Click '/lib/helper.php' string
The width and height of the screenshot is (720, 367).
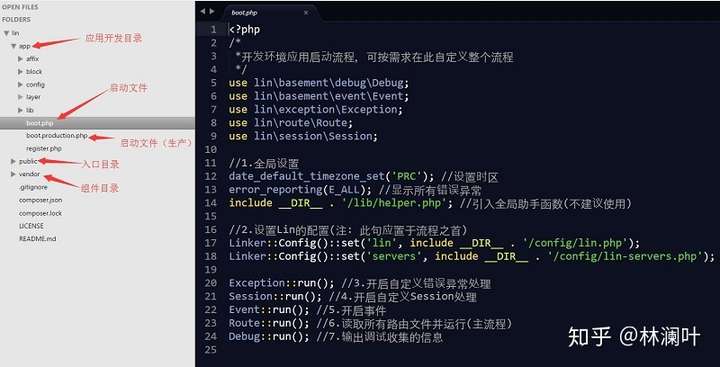[394, 203]
